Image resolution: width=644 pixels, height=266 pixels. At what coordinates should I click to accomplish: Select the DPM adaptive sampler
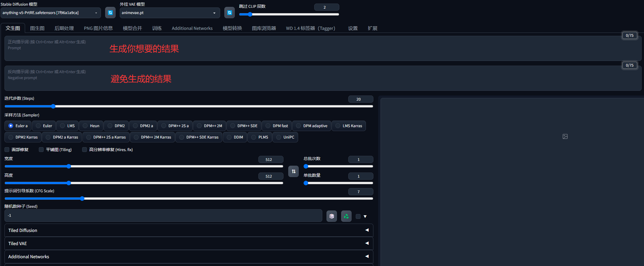click(x=312, y=126)
